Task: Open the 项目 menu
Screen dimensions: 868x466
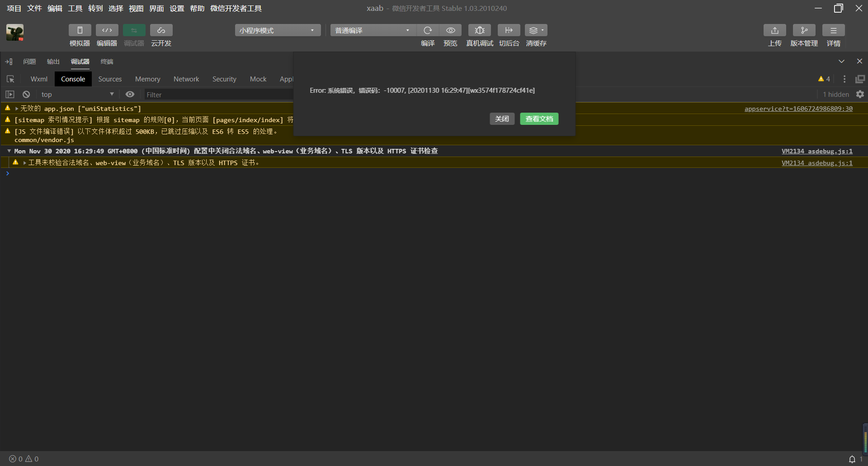Action: [14, 8]
